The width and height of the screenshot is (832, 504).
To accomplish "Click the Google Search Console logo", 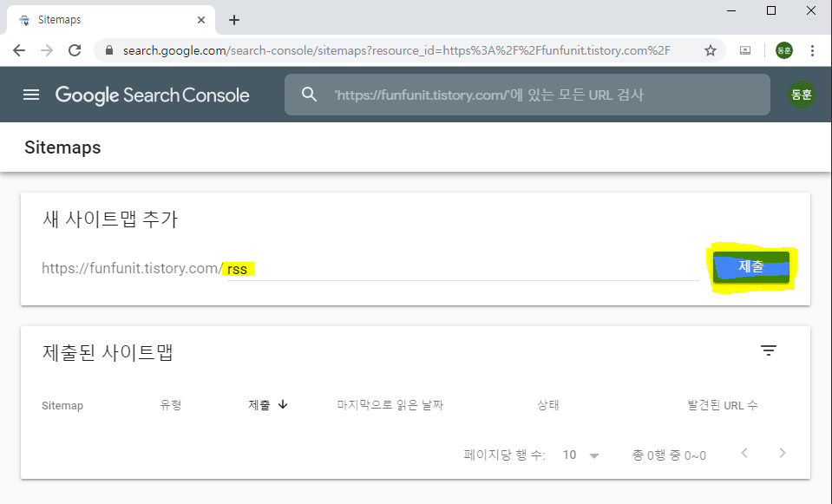I will point(153,95).
